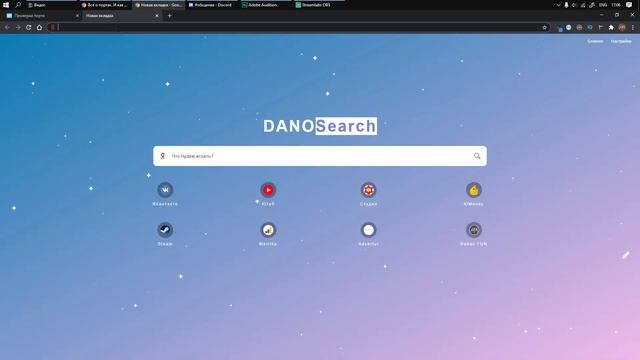The height and width of the screenshot is (360, 640).
Task: Click the flag extension icon
Action: point(600,27)
